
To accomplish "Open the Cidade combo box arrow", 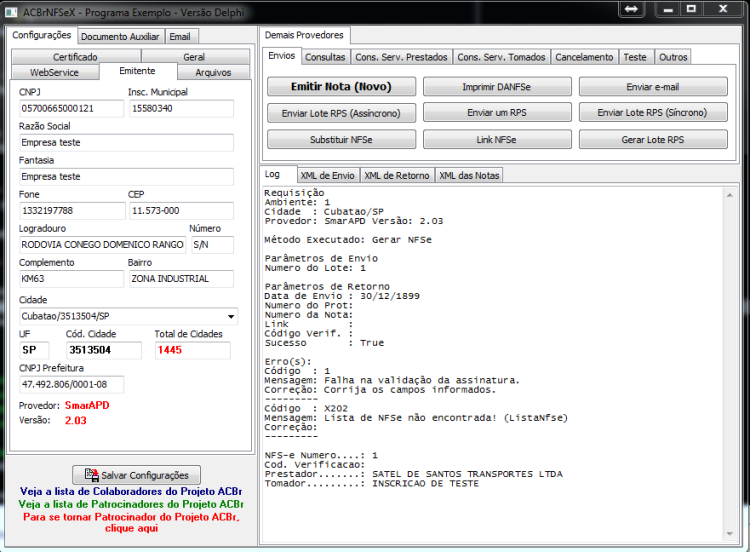I will (x=231, y=316).
